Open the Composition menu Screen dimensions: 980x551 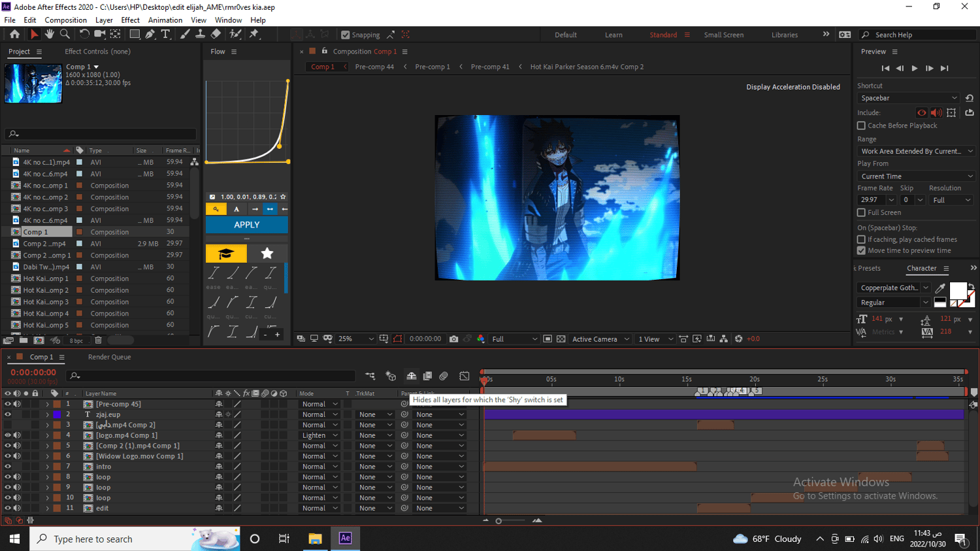[65, 20]
